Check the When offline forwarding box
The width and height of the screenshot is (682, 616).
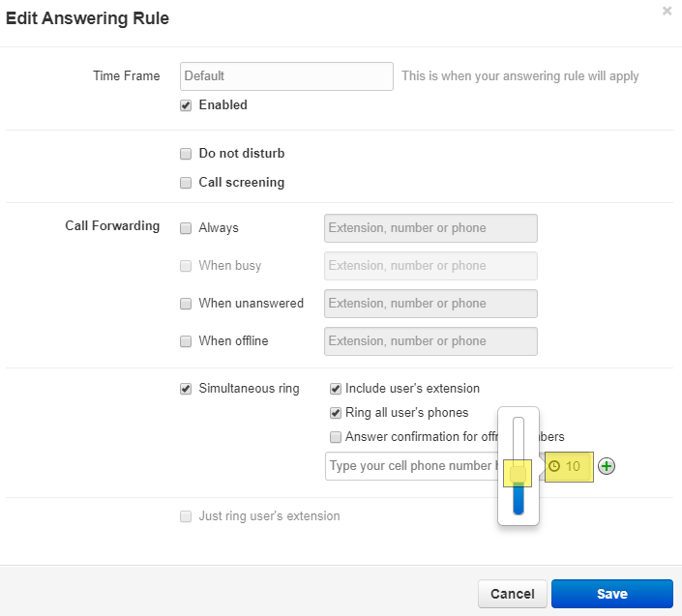coord(186,341)
